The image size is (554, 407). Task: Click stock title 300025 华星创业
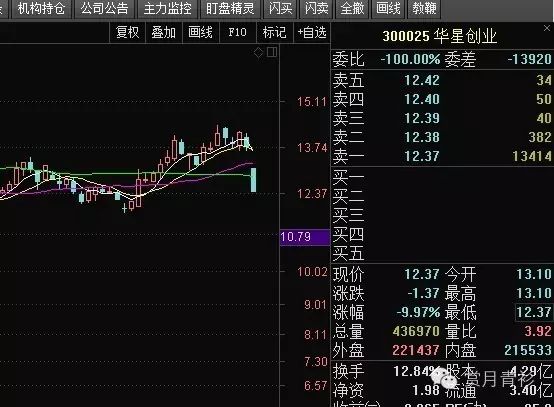pyautogui.click(x=440, y=36)
